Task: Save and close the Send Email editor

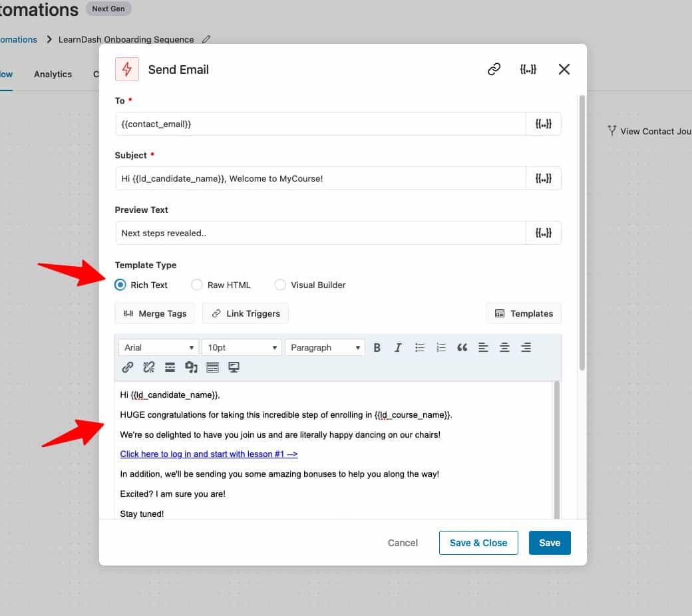Action: pos(478,543)
